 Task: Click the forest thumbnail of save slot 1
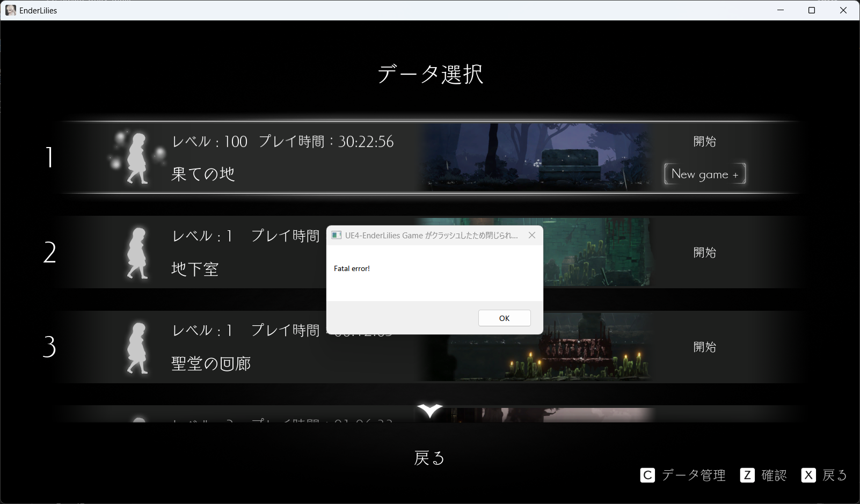pyautogui.click(x=537, y=158)
